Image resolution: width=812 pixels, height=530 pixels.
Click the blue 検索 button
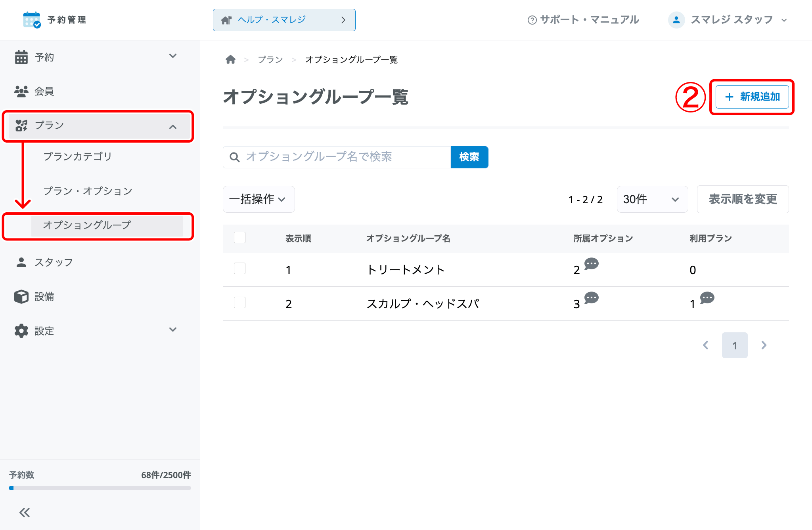469,157
